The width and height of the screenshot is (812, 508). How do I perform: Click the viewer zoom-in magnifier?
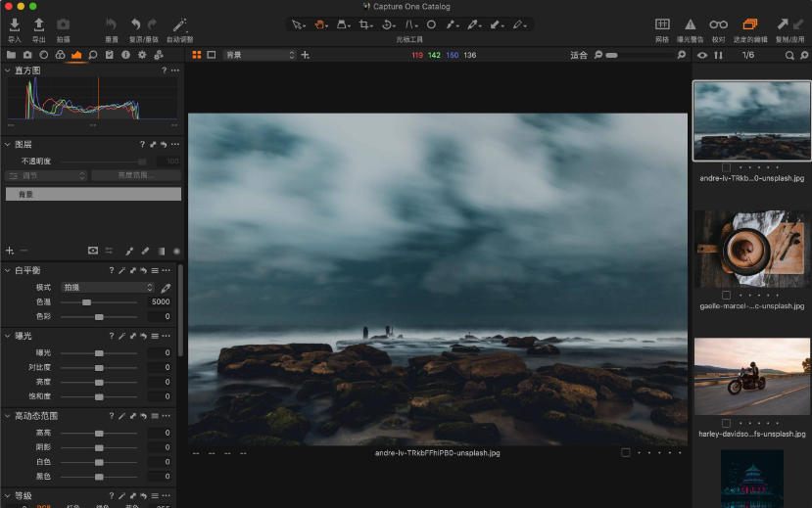(x=682, y=55)
